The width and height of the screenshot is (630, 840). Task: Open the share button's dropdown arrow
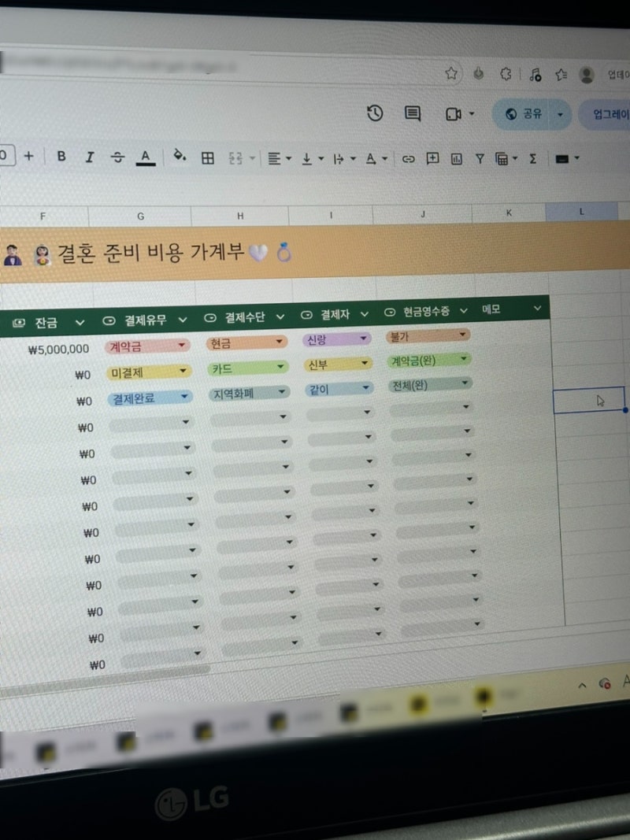pos(561,114)
